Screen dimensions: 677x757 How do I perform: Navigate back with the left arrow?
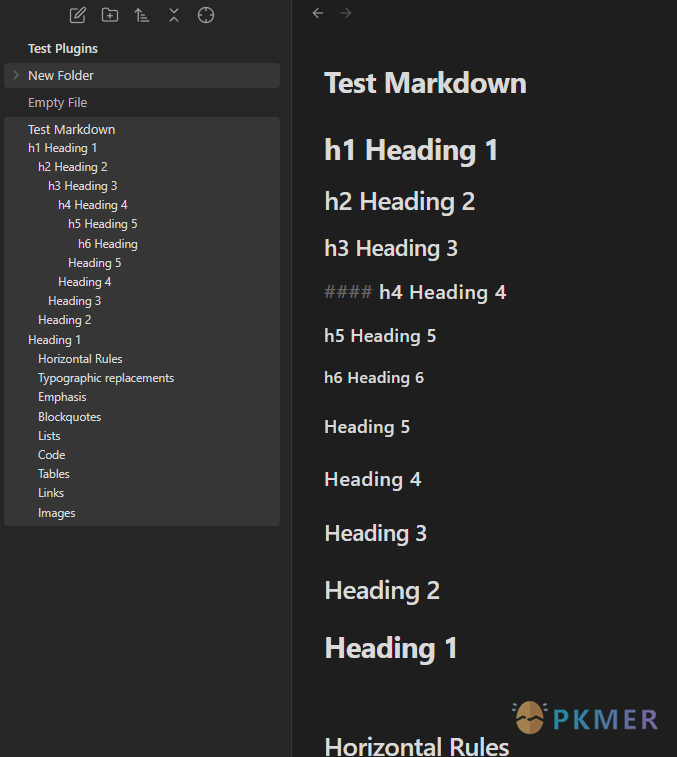318,13
